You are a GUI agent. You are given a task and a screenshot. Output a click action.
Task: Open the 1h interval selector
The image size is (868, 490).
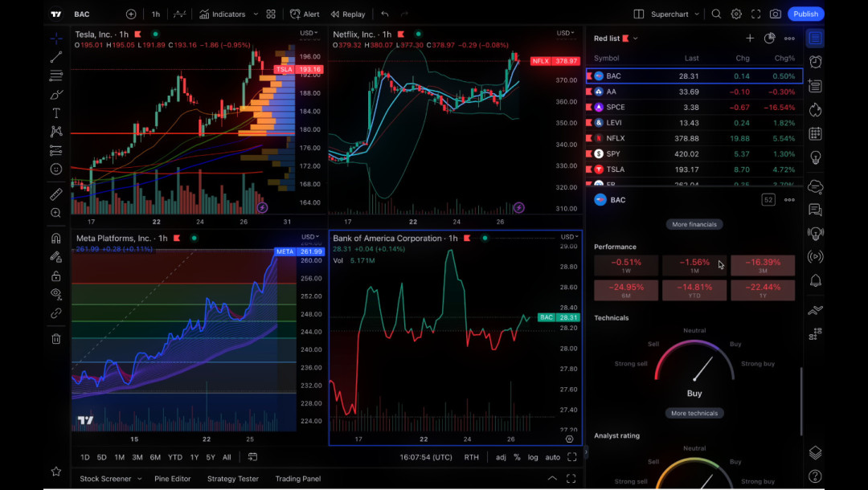coord(156,14)
